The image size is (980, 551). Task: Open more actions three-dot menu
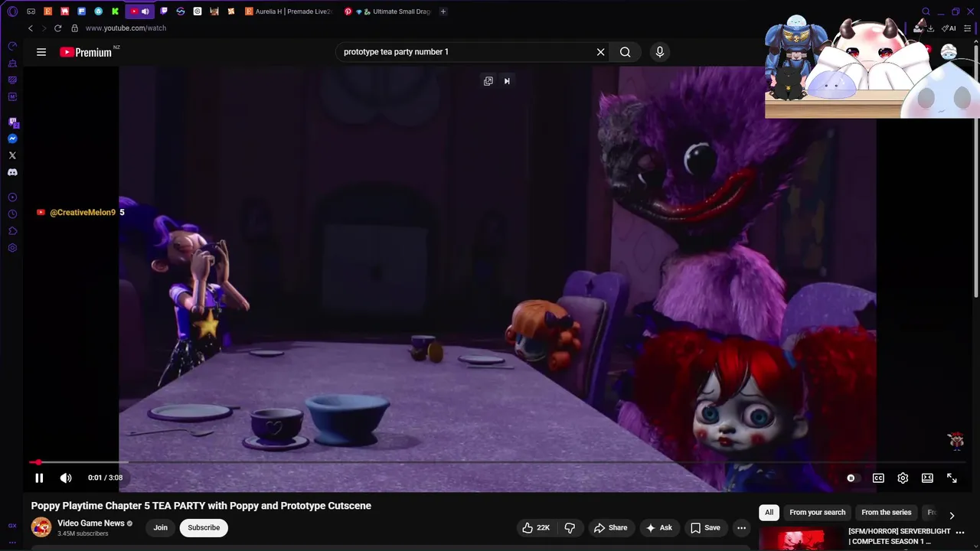click(x=741, y=528)
